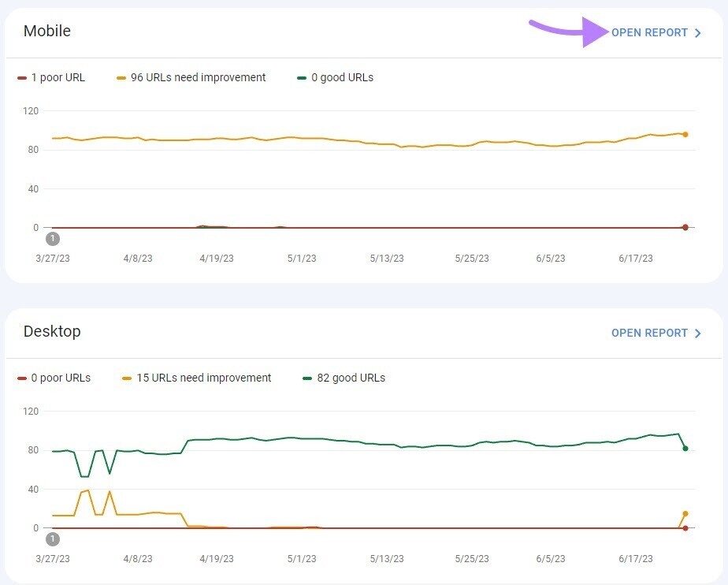Viewport: 728px width, 585px height.
Task: Click the red legend square beside "1 poor URL"
Action: point(21,77)
